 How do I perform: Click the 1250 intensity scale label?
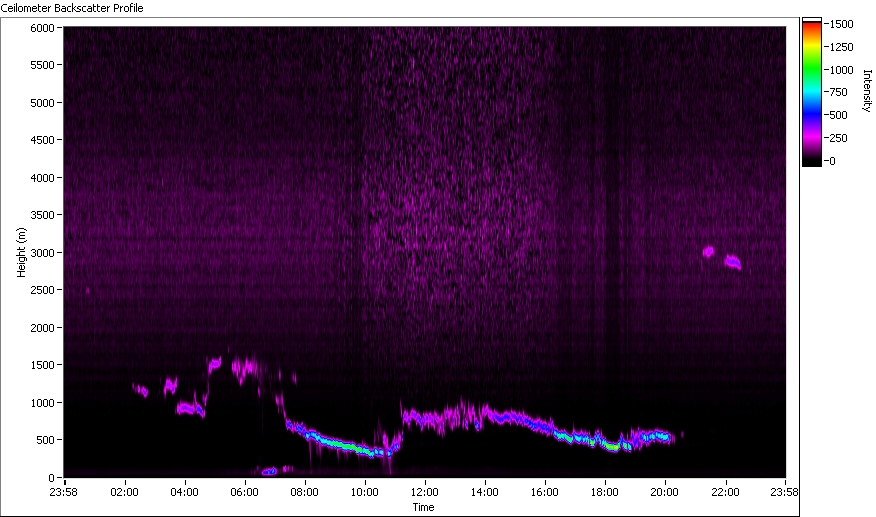tap(841, 47)
